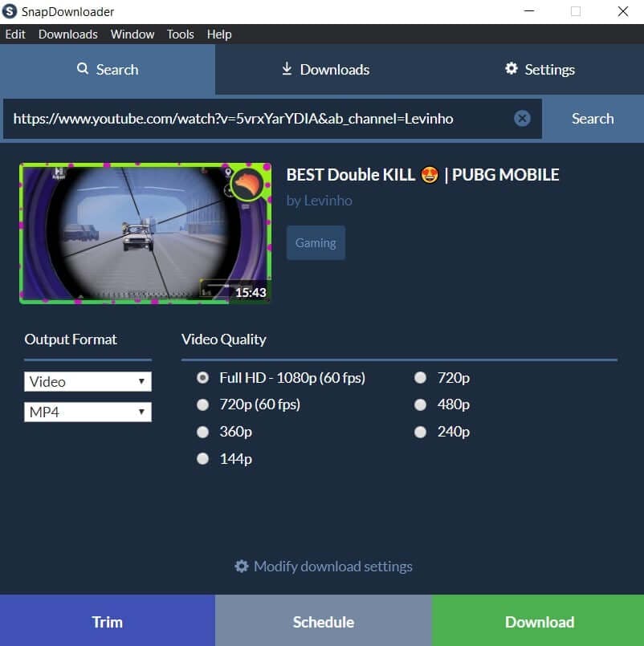Click the 'by Levinho' channel link
This screenshot has width=644, height=646.
319,201
